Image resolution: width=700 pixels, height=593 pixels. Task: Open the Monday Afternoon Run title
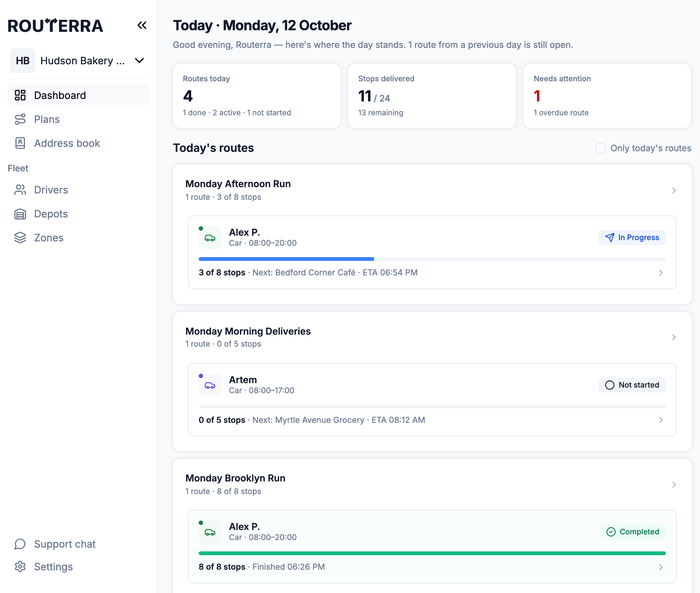point(238,184)
